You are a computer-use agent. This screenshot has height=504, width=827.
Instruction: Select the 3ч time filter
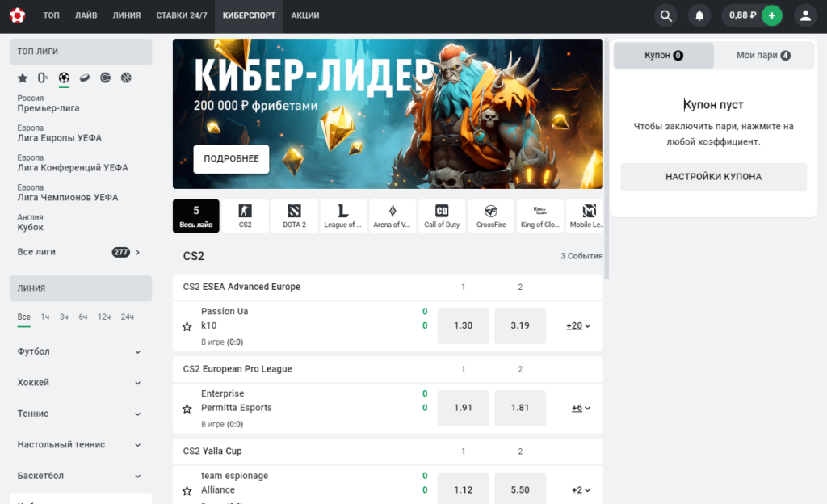[64, 317]
